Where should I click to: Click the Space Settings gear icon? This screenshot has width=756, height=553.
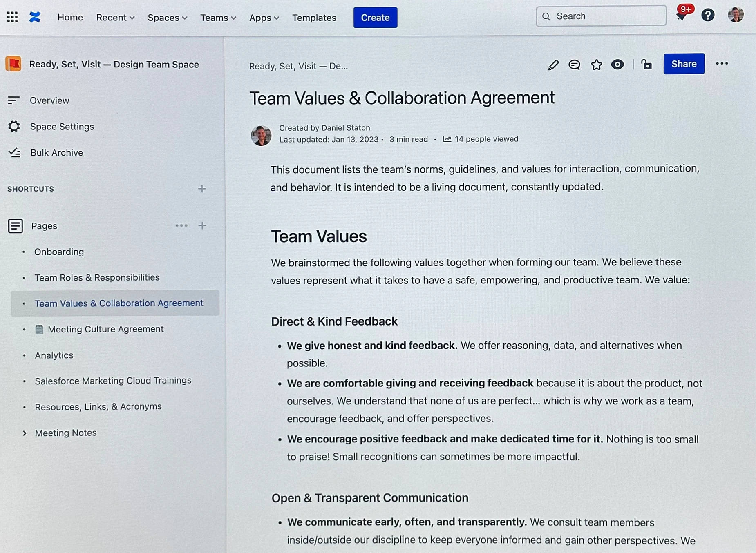(x=14, y=126)
